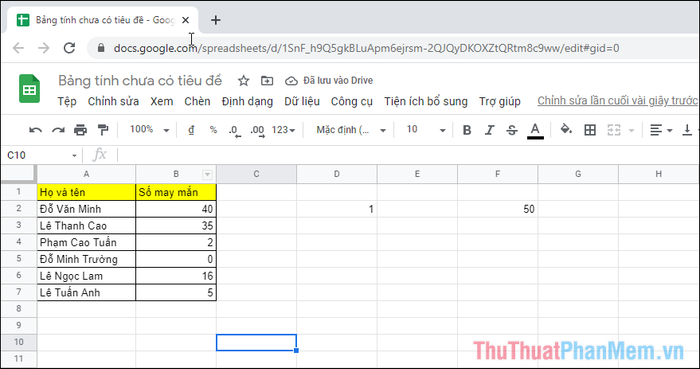
Task: Click the lock site-info icon
Action: click(x=101, y=48)
